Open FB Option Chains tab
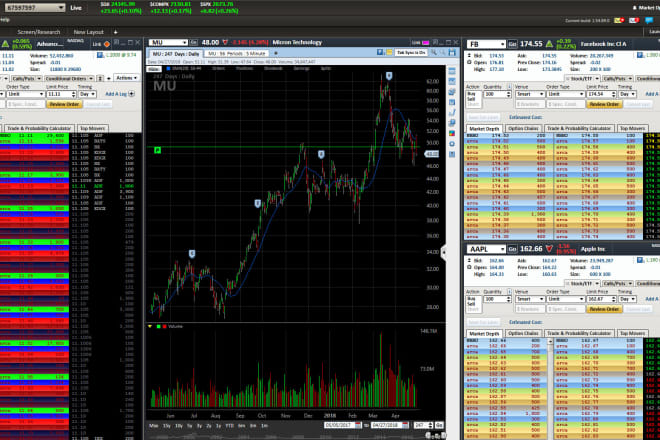 (x=523, y=128)
